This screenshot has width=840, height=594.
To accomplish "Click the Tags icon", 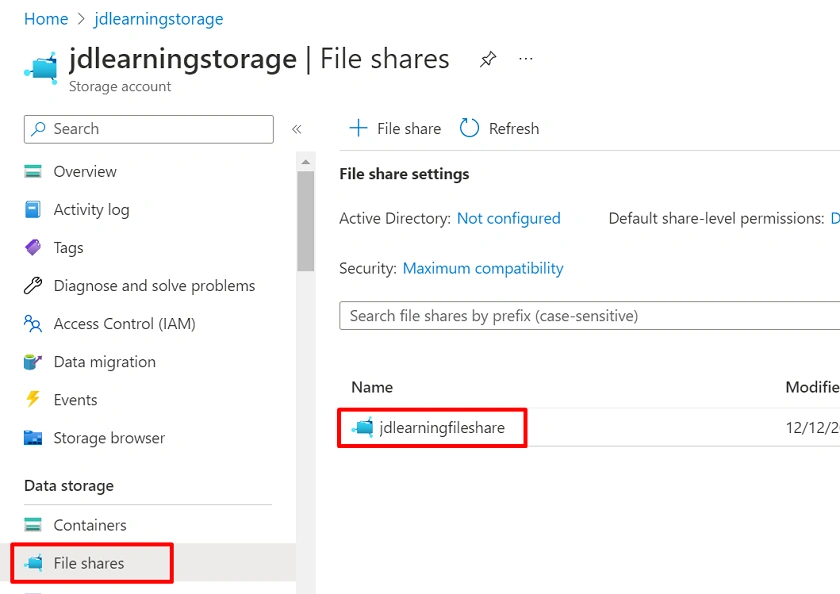I will [x=33, y=247].
